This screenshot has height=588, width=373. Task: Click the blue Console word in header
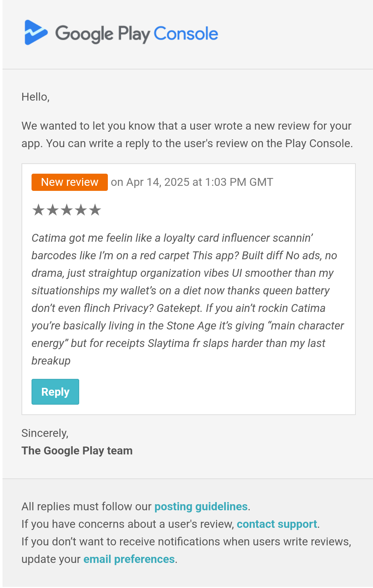pyautogui.click(x=186, y=34)
